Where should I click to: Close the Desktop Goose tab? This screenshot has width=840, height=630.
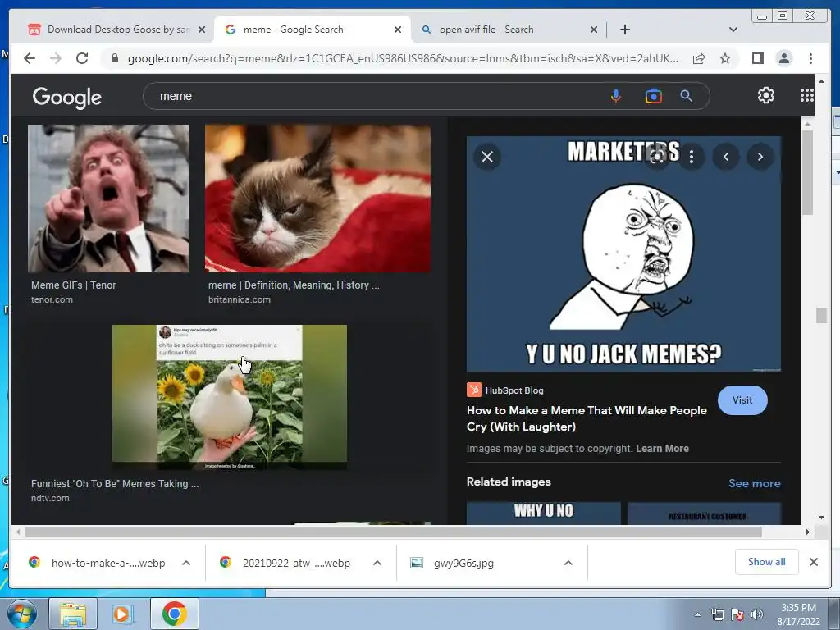202,30
